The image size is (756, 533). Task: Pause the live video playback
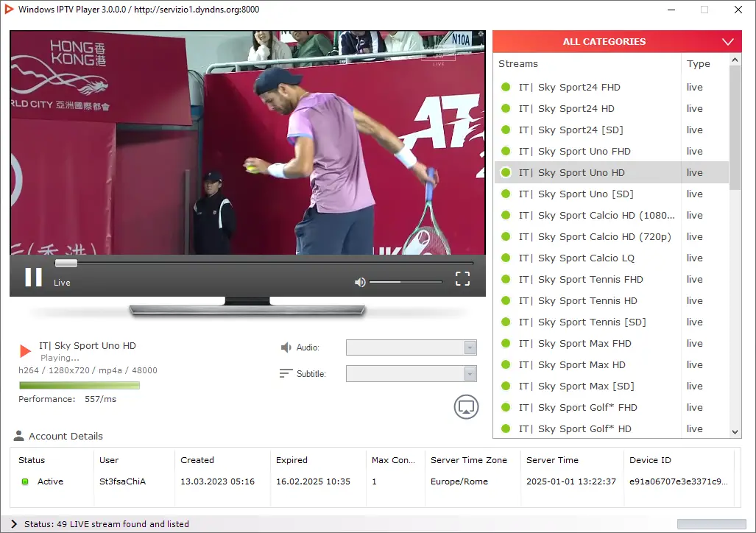[33, 278]
